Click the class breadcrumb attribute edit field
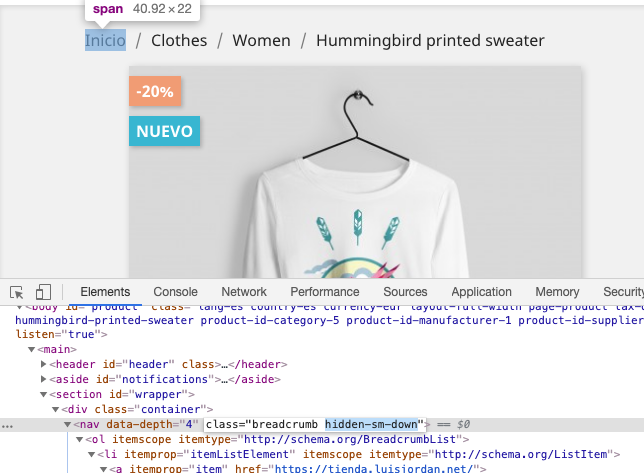The height and width of the screenshot is (473, 644). point(314,424)
